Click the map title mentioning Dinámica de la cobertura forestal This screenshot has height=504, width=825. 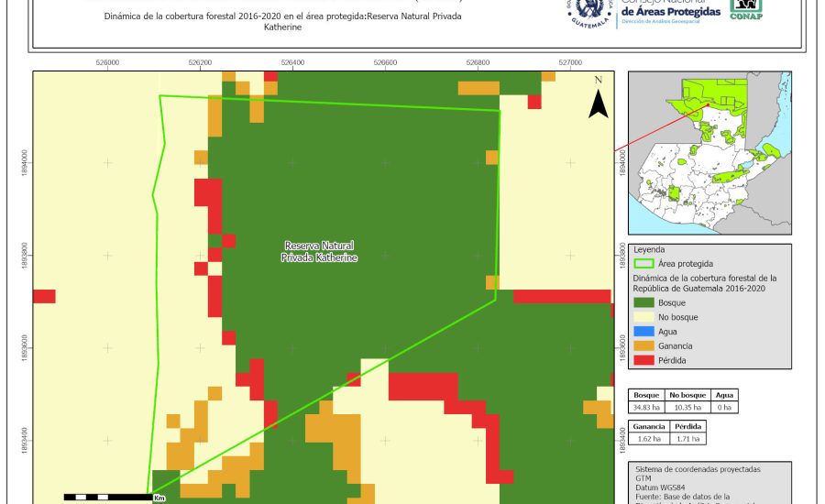point(282,22)
